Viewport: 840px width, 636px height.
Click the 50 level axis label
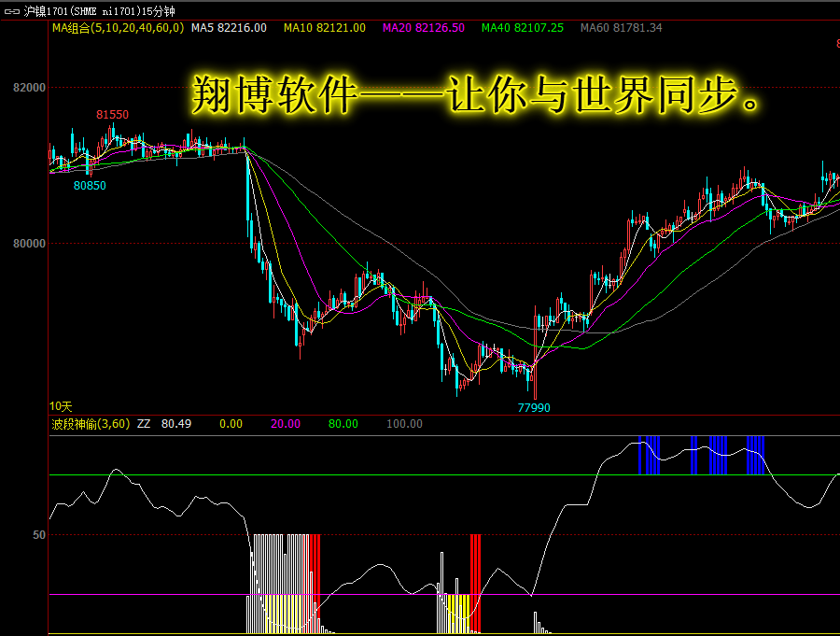(39, 535)
